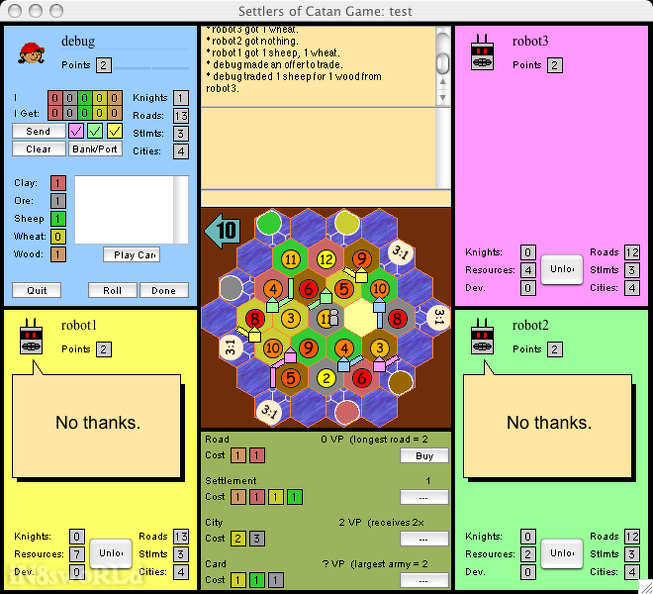Click the Card '---' buy button
Viewport: 653px width, 594px height.
pos(424,580)
